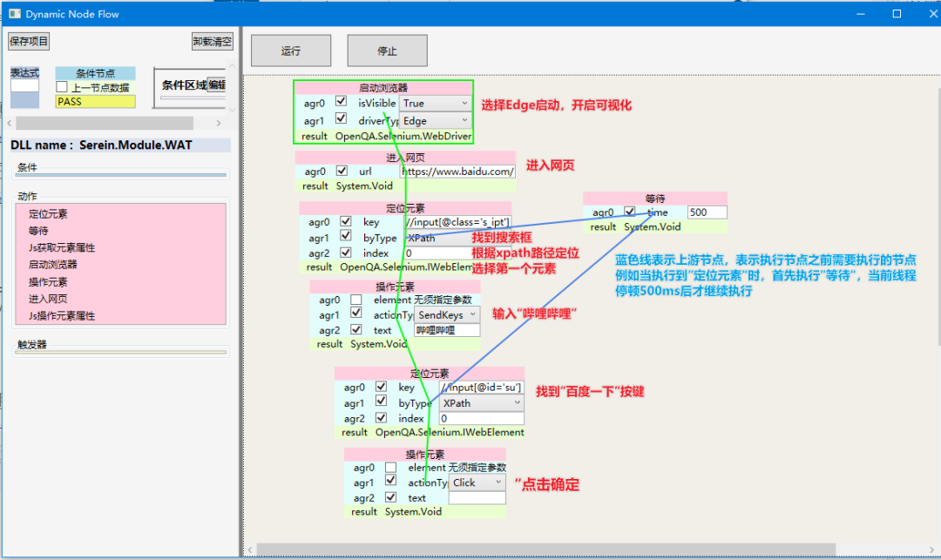Click the 启动浏览器 node title bar
Image resolution: width=941 pixels, height=560 pixels.
[x=382, y=88]
